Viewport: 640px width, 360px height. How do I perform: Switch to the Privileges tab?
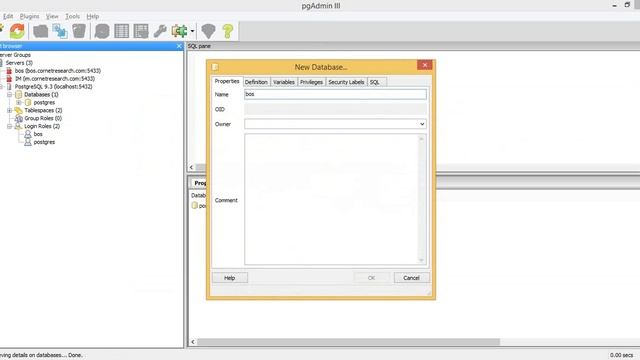(x=311, y=82)
